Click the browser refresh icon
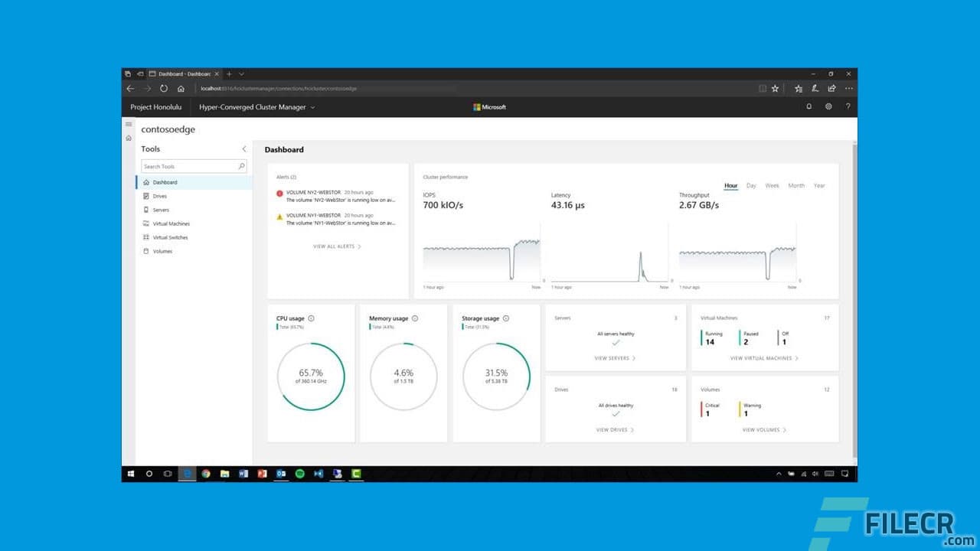The image size is (980, 551). click(x=164, y=88)
